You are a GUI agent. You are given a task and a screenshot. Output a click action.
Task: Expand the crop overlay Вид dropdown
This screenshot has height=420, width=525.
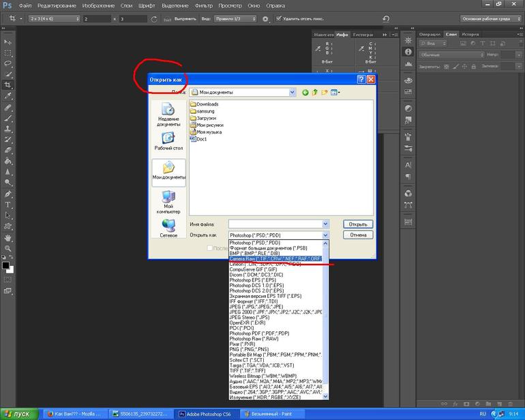pos(235,19)
